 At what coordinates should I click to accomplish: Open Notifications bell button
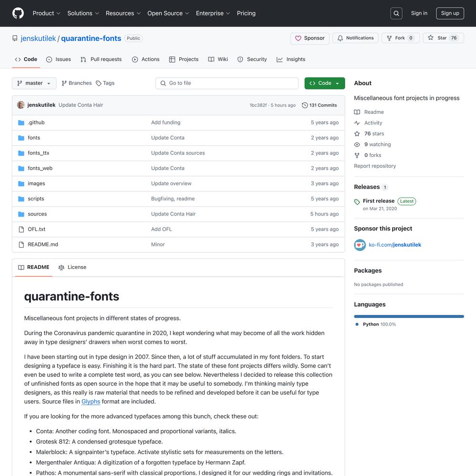click(355, 38)
